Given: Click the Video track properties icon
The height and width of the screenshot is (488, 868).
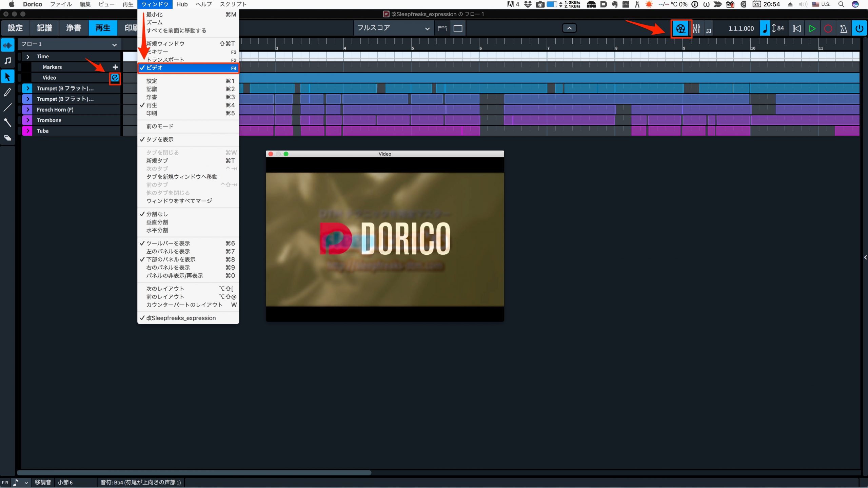Looking at the screenshot, I should [115, 78].
